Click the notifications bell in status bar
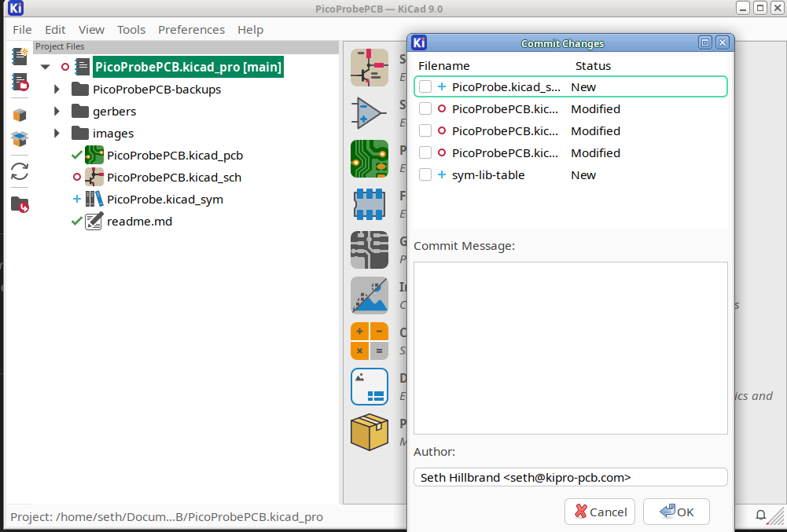Screen dimensions: 787x532 [761, 515]
